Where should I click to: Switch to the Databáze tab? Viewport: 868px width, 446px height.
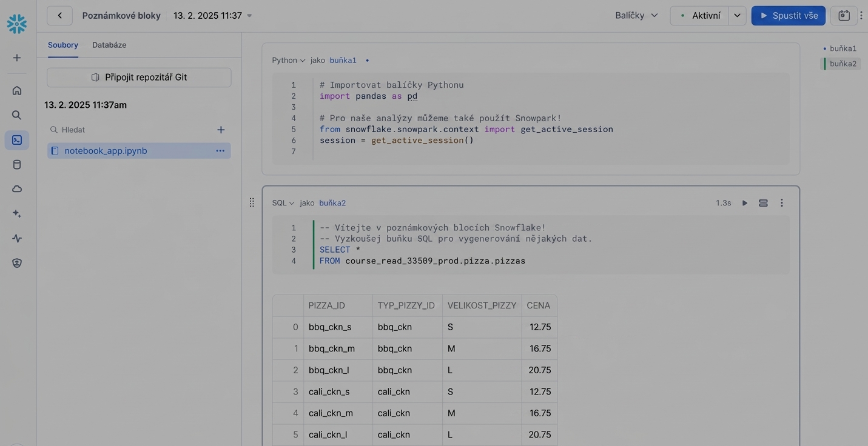click(109, 45)
